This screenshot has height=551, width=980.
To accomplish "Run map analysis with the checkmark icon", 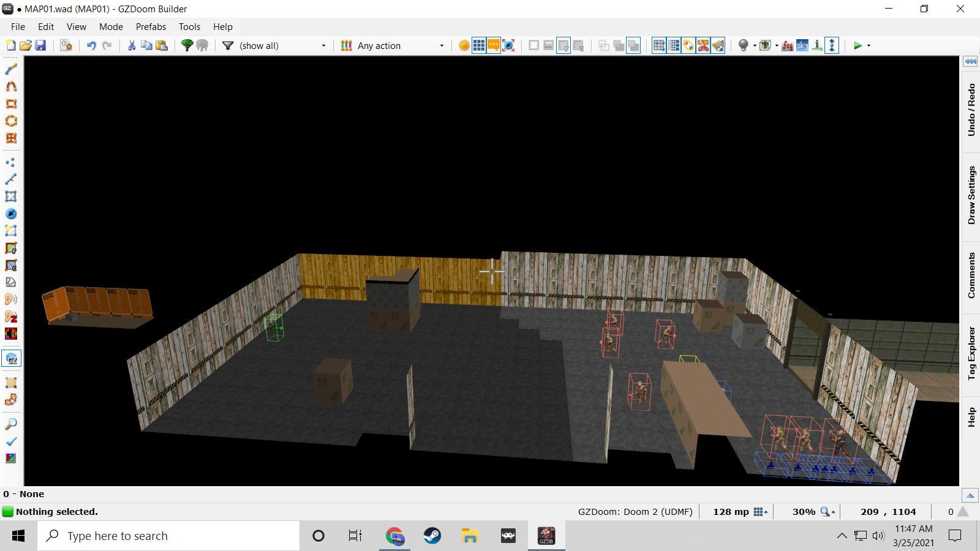I will pyautogui.click(x=11, y=441).
